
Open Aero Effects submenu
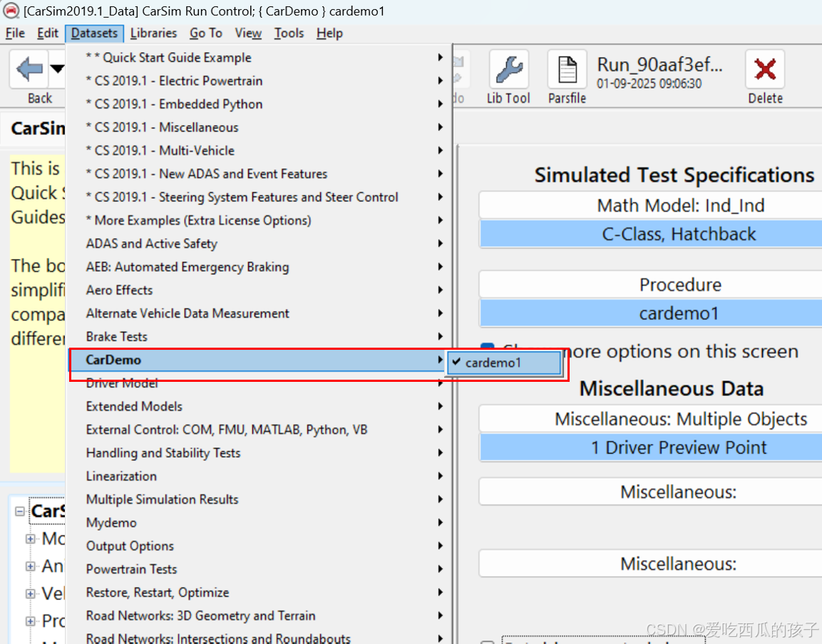tap(258, 290)
